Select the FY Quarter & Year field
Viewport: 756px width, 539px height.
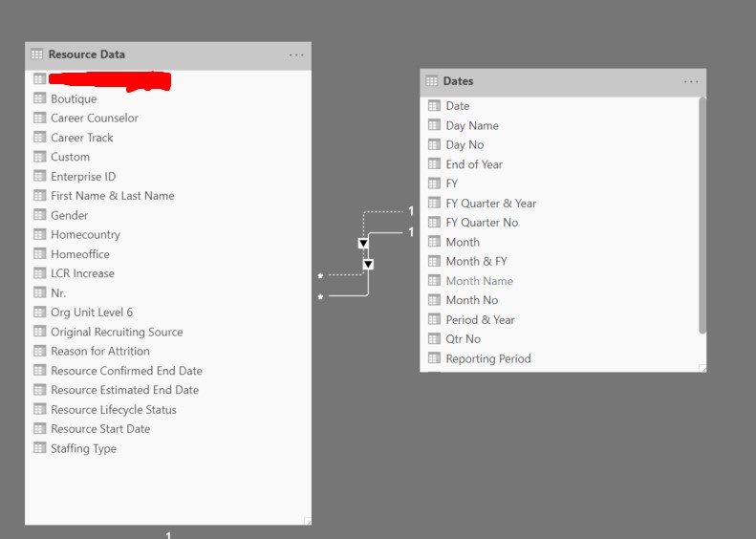pos(491,204)
